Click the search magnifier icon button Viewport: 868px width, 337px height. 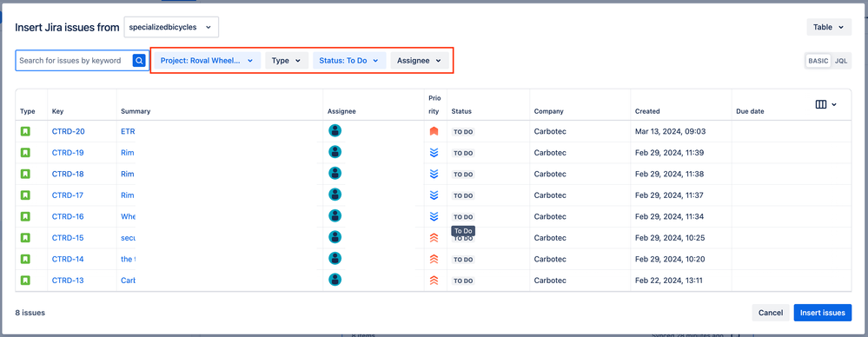tap(139, 60)
